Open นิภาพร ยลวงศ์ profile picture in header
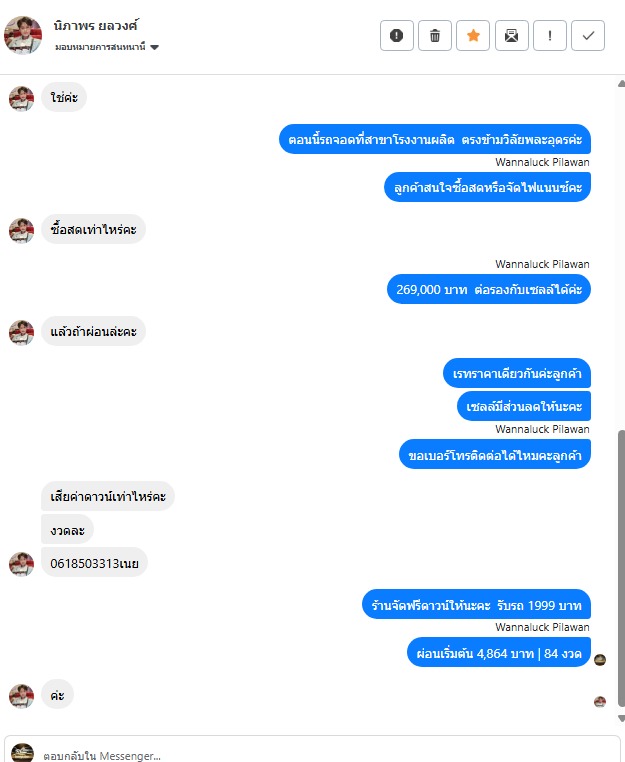 23,35
